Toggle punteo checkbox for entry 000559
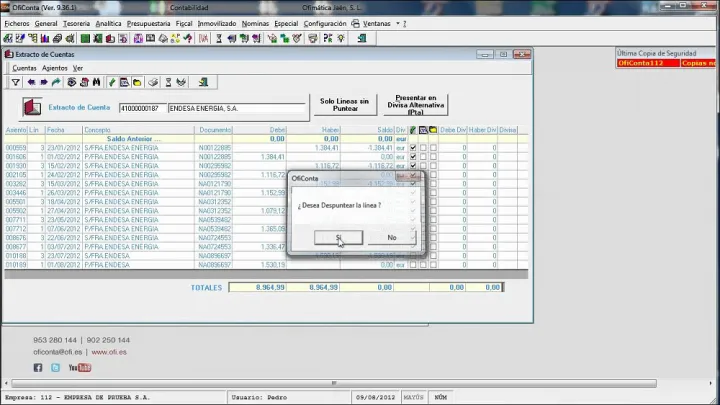 (x=413, y=147)
